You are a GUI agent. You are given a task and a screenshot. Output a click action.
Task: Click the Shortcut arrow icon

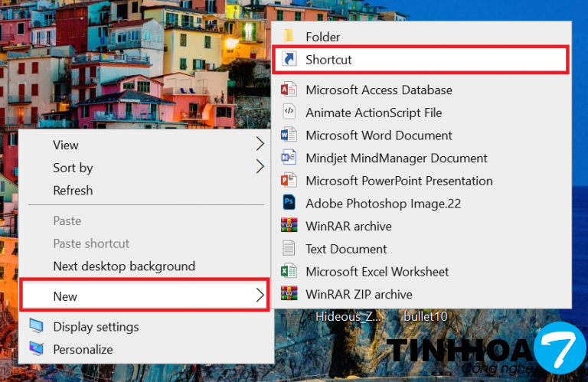point(289,59)
